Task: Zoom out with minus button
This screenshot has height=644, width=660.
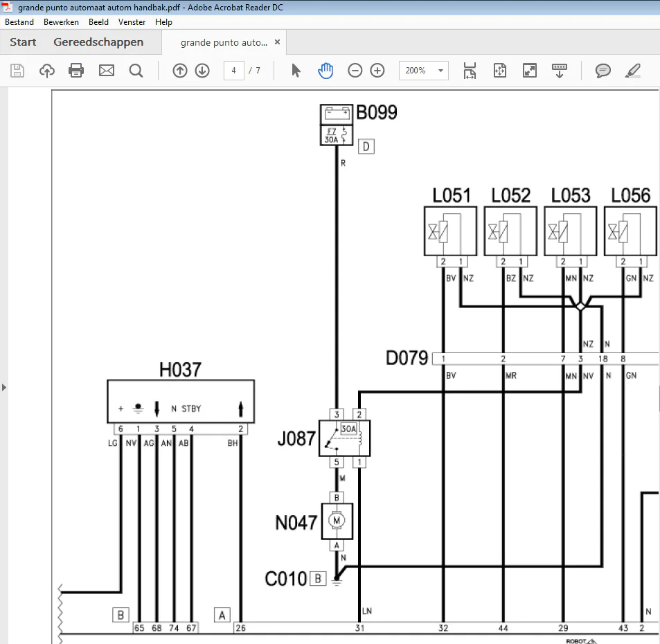Action: [355, 71]
